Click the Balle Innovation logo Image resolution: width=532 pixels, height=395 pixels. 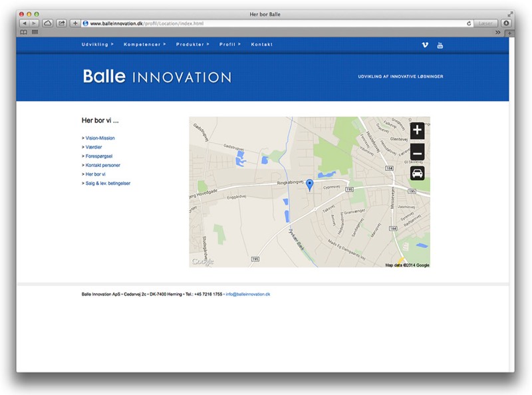tap(157, 76)
